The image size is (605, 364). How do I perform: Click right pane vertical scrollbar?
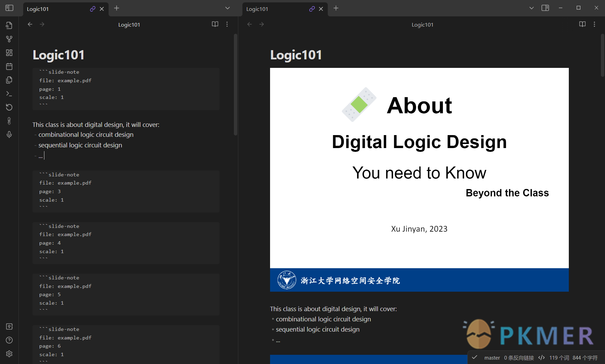pyautogui.click(x=603, y=55)
